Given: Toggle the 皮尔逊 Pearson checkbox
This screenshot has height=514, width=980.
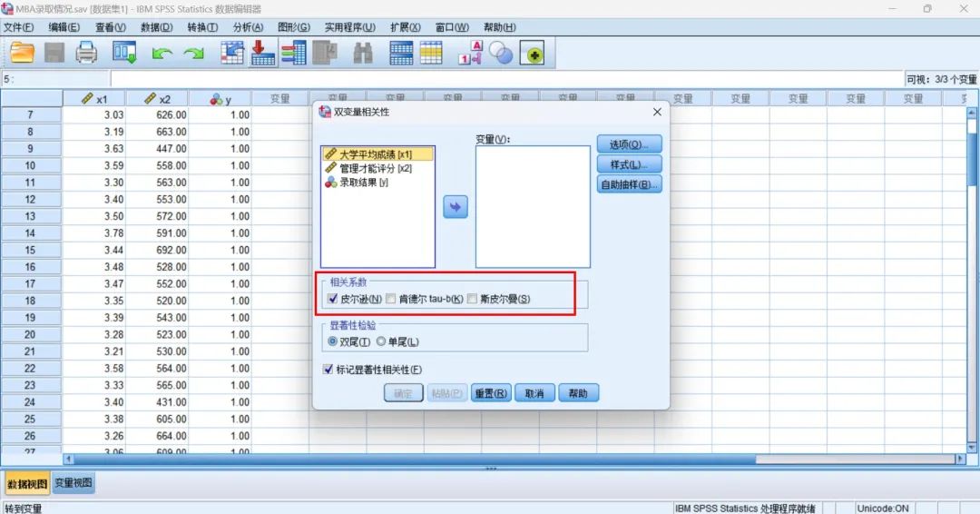Looking at the screenshot, I should (332, 299).
